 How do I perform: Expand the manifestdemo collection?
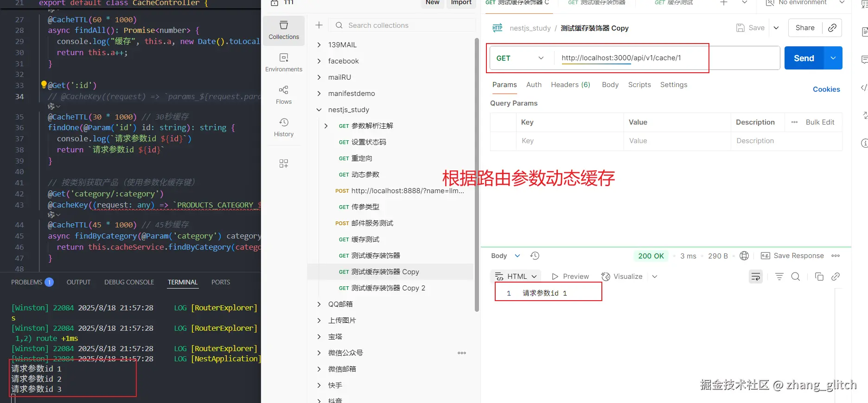319,94
